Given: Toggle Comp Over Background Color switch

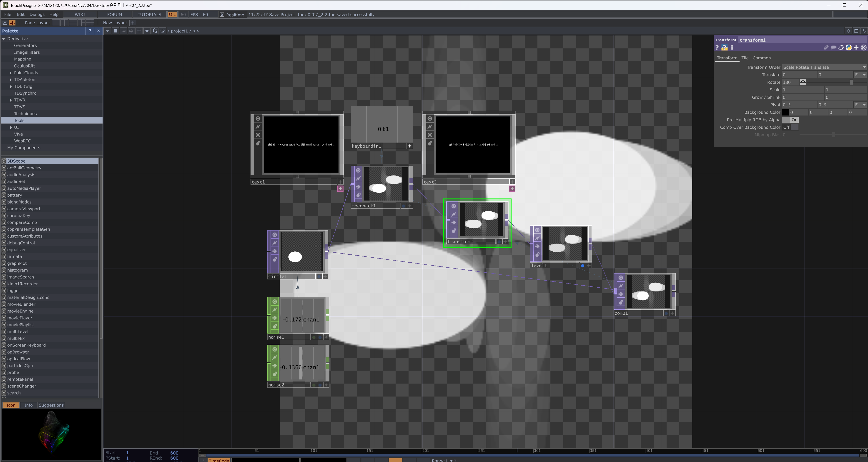Looking at the screenshot, I should 790,127.
